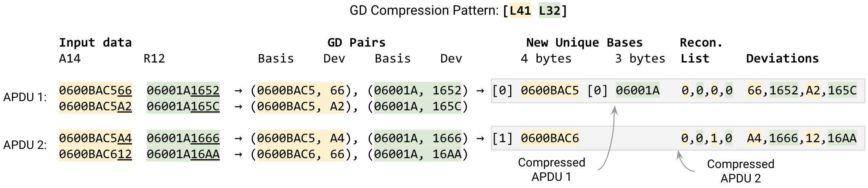Select input value 0600BAC612
The height and width of the screenshot is (188, 868).
(95, 154)
